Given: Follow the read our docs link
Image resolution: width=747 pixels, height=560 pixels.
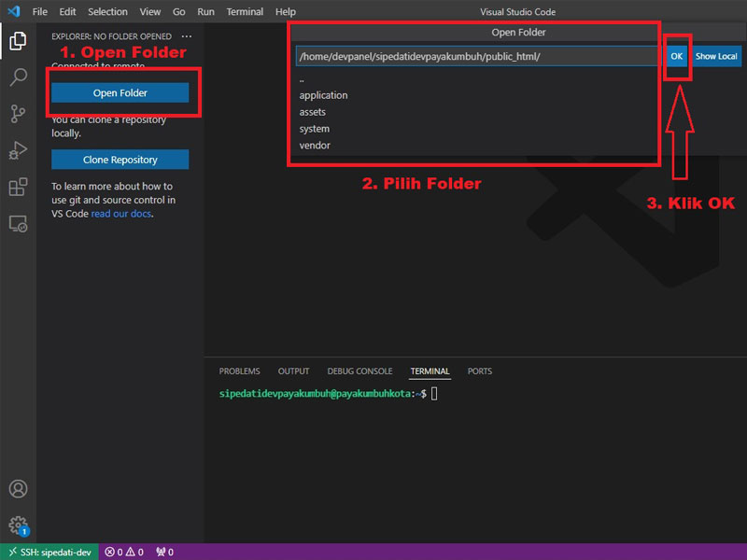Looking at the screenshot, I should coord(121,214).
